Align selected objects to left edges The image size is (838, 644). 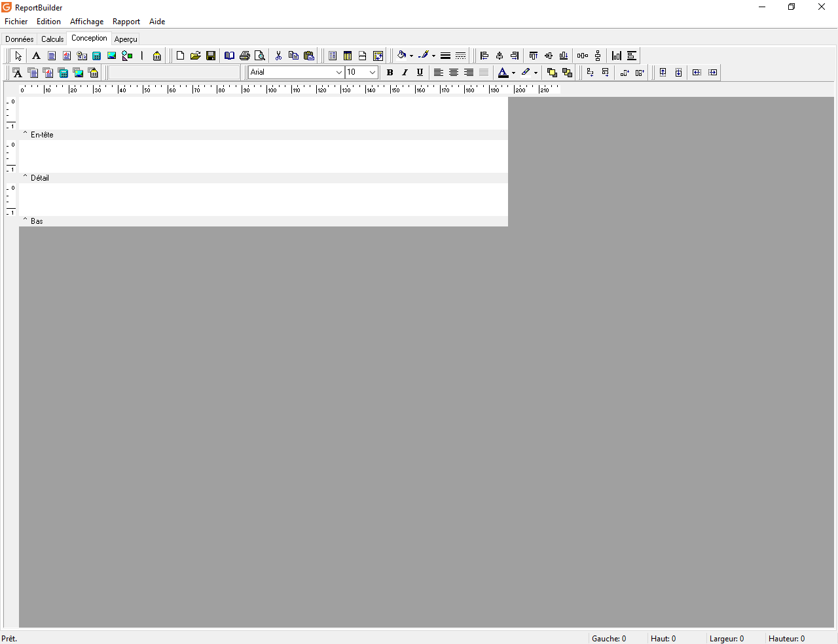(x=484, y=56)
